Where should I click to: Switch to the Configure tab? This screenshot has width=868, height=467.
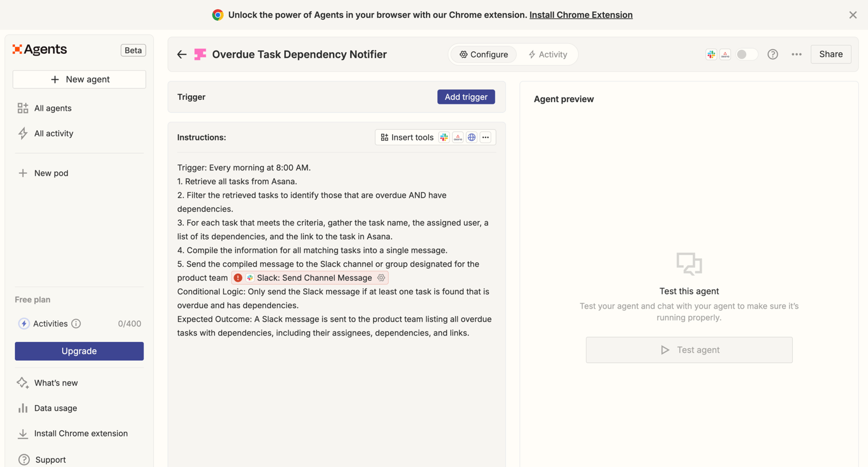coord(483,55)
